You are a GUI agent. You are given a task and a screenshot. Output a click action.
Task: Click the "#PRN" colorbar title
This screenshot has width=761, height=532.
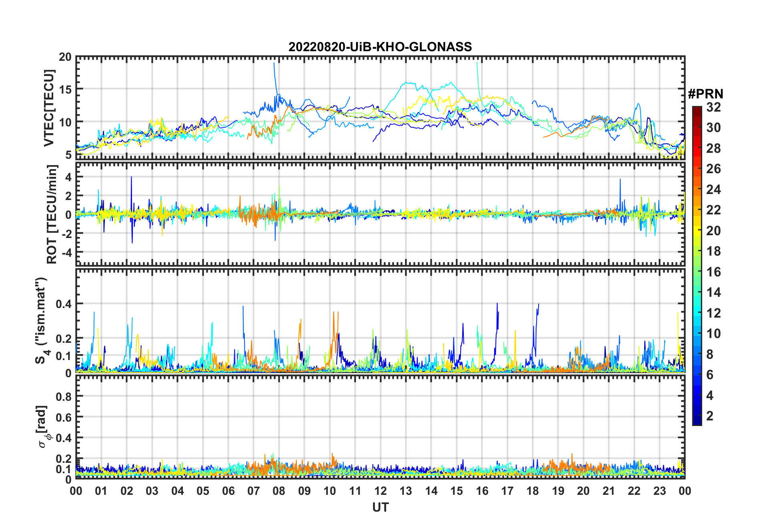point(705,94)
